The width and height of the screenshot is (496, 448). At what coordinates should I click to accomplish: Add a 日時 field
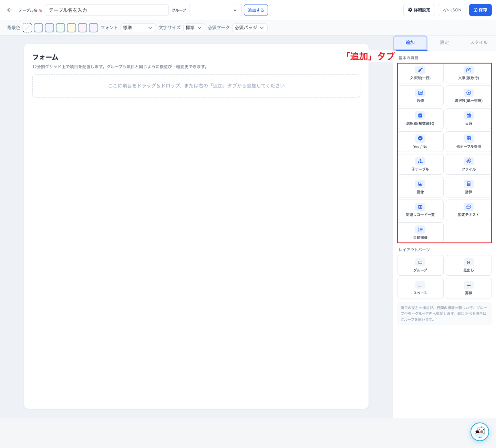[x=468, y=119]
